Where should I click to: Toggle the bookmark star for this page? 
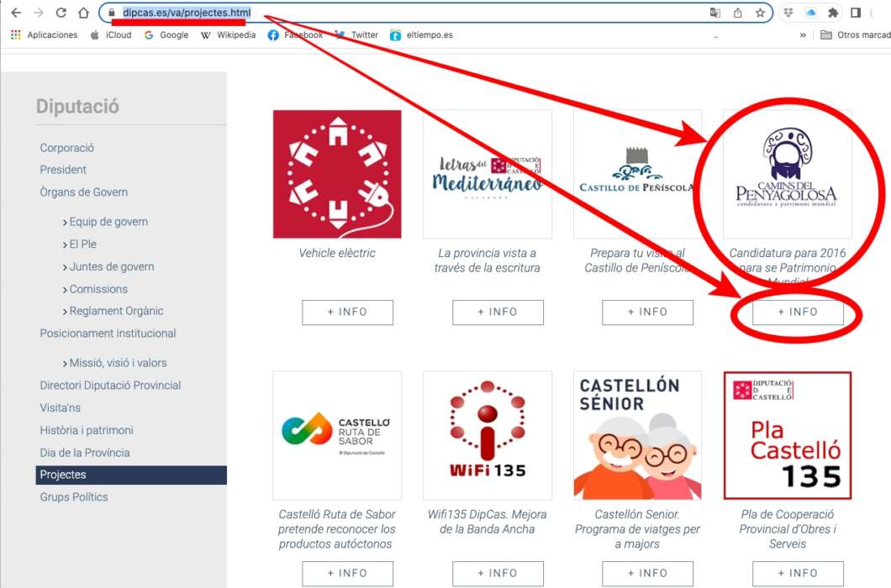pyautogui.click(x=759, y=13)
